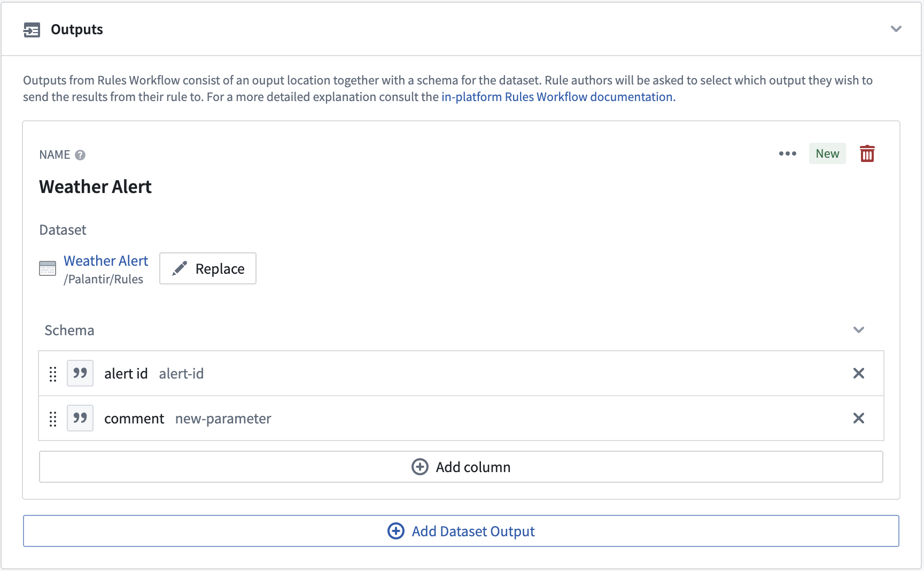This screenshot has width=924, height=571.
Task: Open the three-dot more options menu
Action: 788,154
